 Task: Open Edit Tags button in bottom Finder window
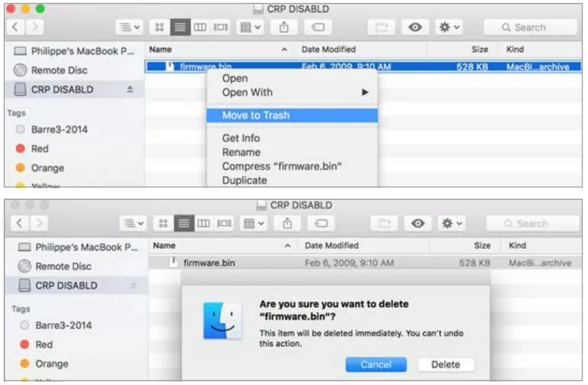(321, 223)
